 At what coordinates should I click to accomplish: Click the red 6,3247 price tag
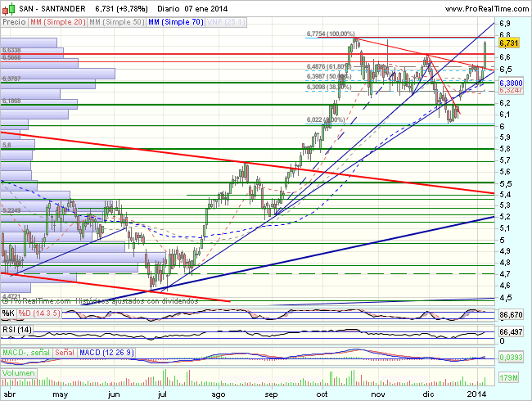tap(512, 91)
